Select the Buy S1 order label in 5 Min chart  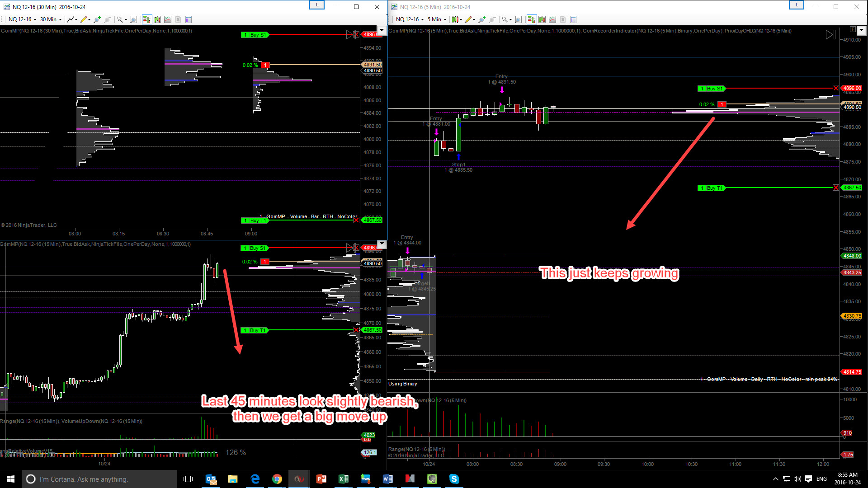pos(712,89)
